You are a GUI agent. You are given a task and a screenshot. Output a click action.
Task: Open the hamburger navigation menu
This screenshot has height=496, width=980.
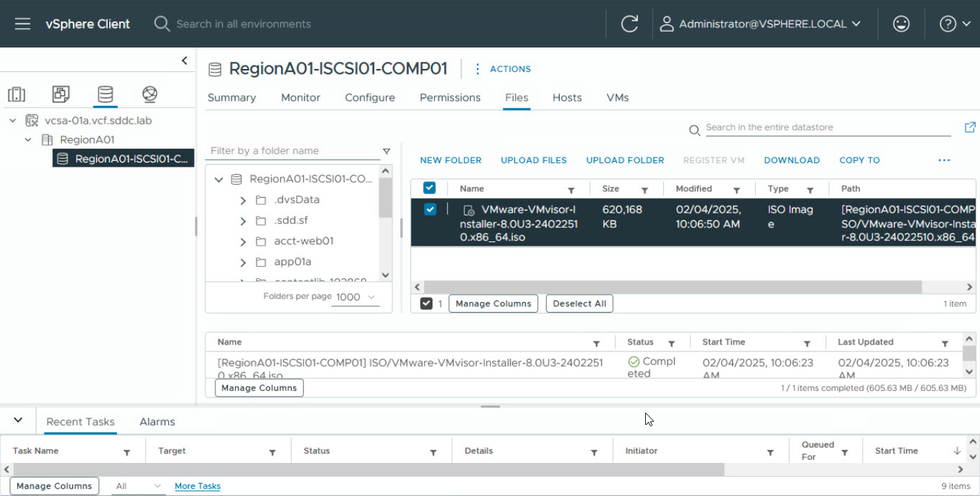[x=22, y=24]
